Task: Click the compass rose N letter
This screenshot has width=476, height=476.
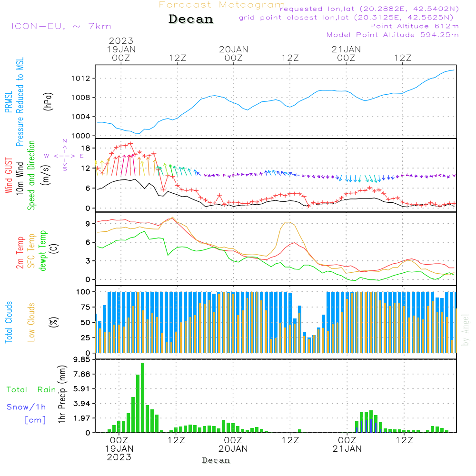Action: pos(65,141)
